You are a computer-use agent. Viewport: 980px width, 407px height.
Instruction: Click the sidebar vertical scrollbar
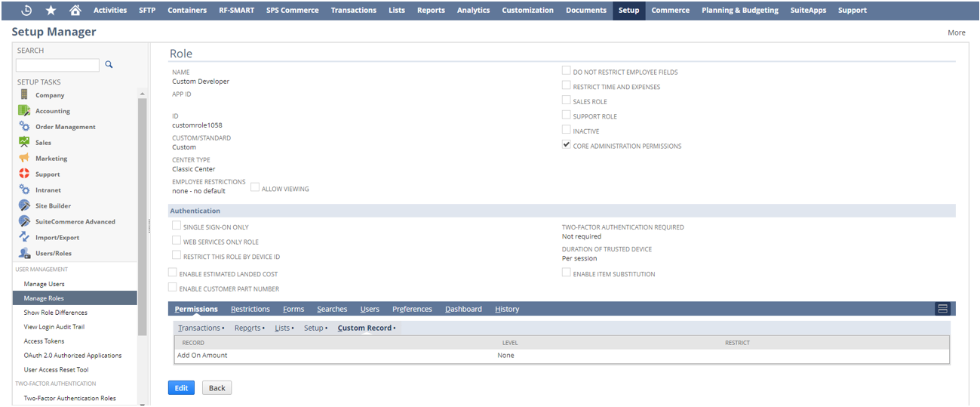[x=142, y=211]
